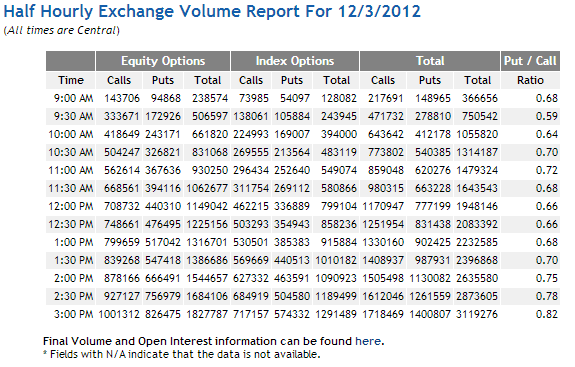The image size is (575, 367).
Task: Select the 10:30 AM time cell
Action: (x=71, y=152)
